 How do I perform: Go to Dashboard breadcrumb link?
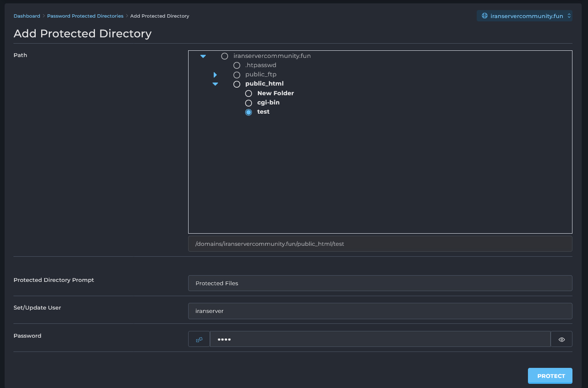27,16
